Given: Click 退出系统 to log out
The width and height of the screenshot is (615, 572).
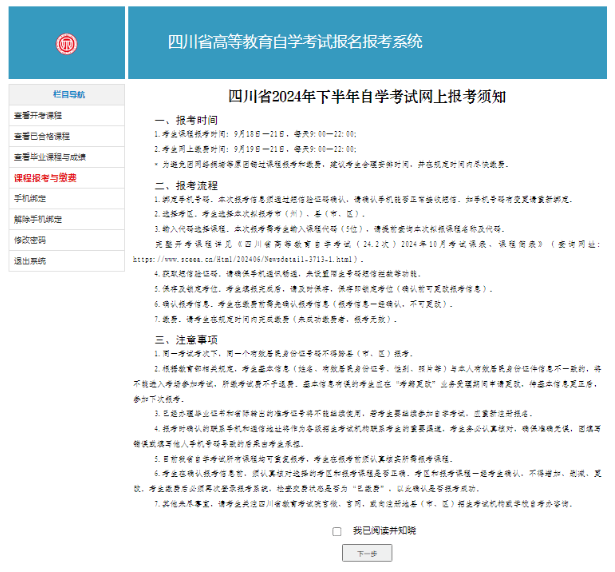Looking at the screenshot, I should coord(30,260).
